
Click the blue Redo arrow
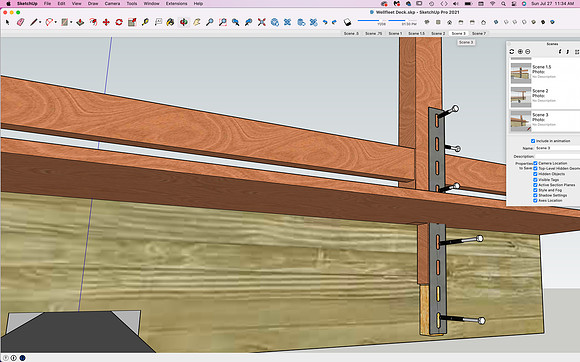(334, 23)
